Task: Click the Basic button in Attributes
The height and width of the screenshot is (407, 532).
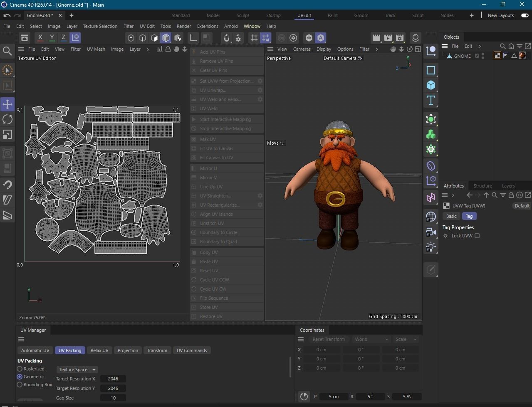Action: point(451,216)
